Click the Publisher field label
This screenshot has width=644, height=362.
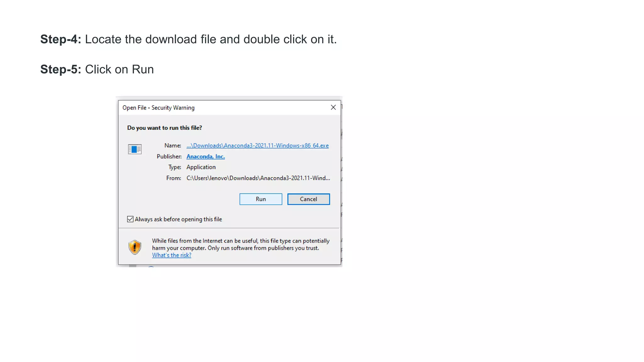[169, 156]
